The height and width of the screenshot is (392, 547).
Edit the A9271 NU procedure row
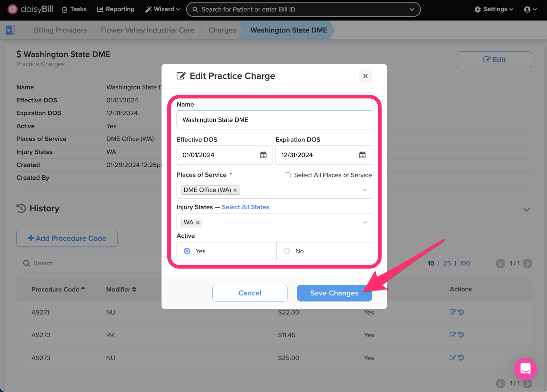click(453, 312)
